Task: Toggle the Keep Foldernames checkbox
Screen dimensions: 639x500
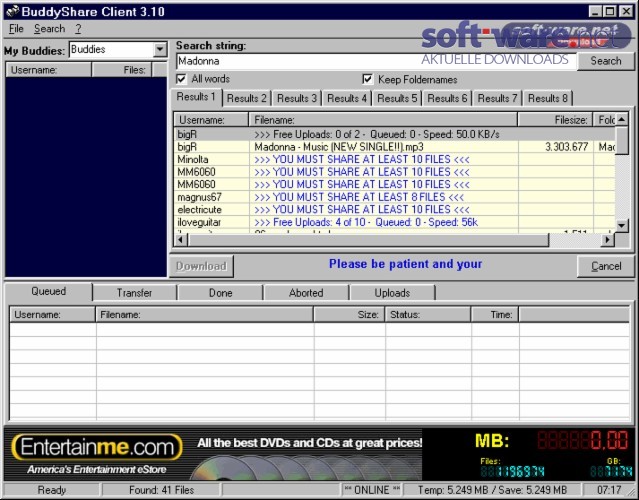Action: (x=367, y=79)
